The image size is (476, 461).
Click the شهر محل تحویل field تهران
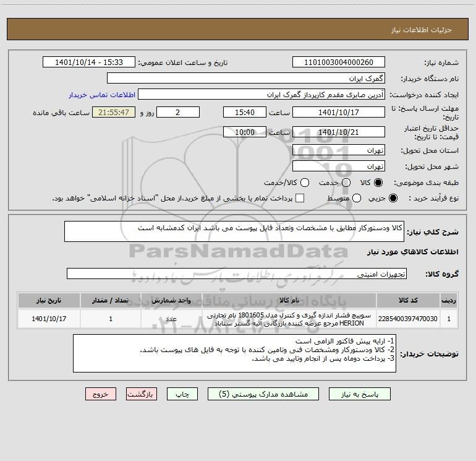[x=339, y=166]
